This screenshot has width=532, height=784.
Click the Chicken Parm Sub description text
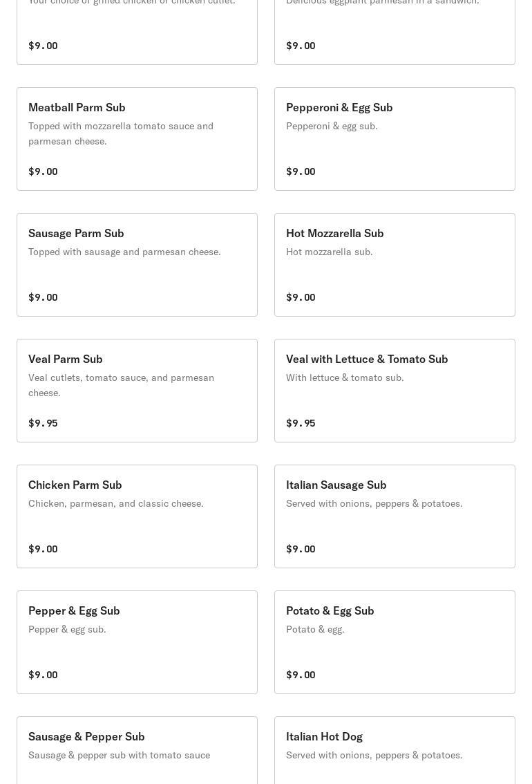tap(116, 503)
